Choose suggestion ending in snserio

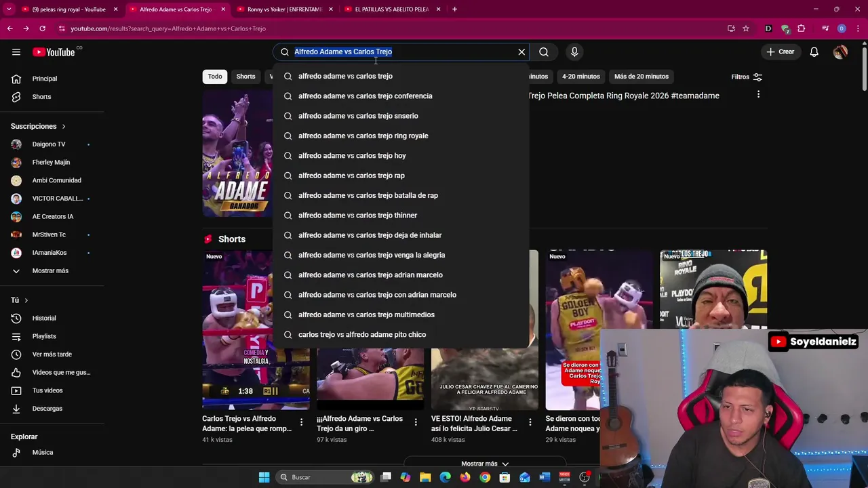tap(401, 116)
